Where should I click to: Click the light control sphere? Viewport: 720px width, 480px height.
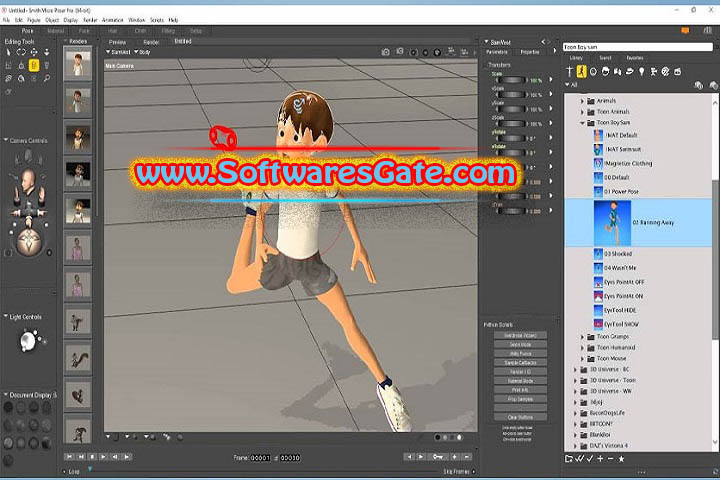tap(28, 340)
